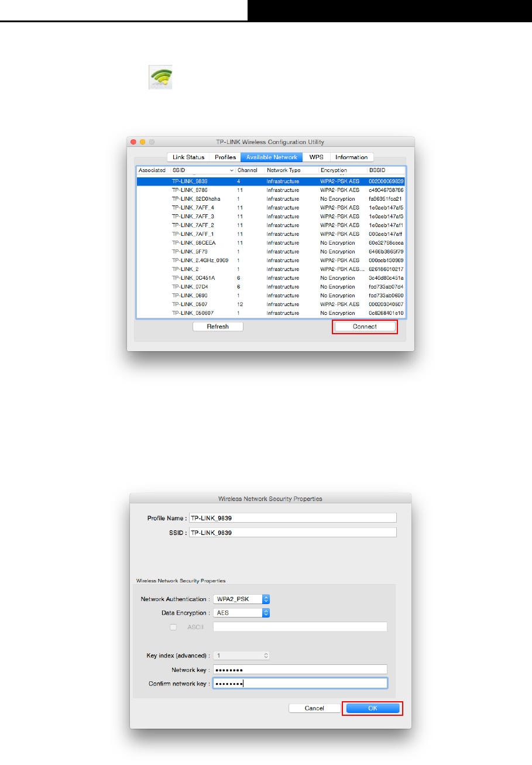Switch to the Link Status tab

188,157
